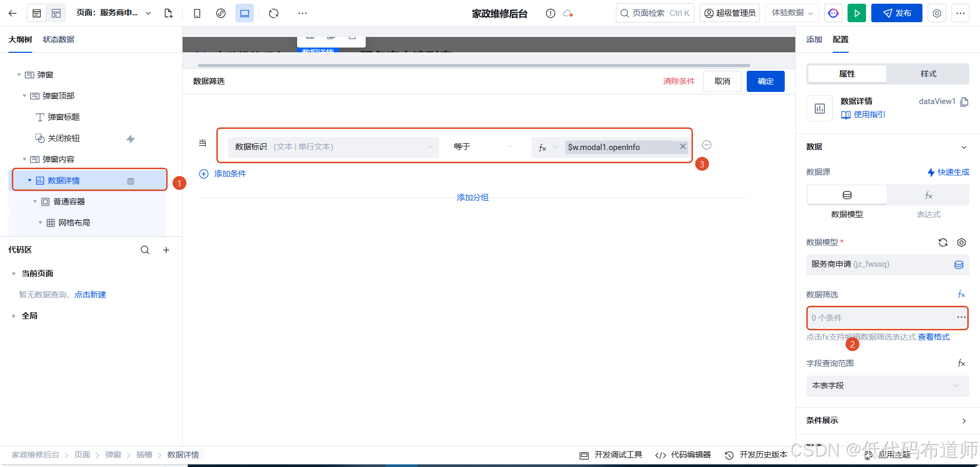
Task: Remove the condition with minus circle
Action: point(707,145)
